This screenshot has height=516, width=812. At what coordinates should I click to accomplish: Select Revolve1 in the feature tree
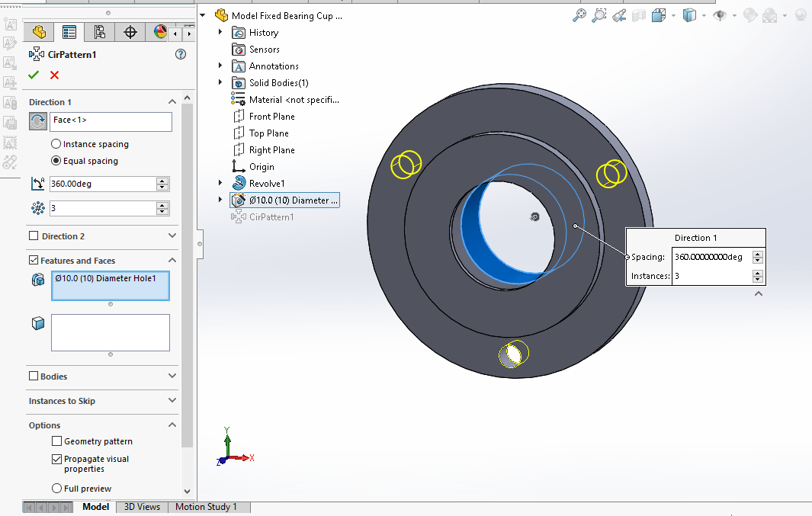(267, 184)
